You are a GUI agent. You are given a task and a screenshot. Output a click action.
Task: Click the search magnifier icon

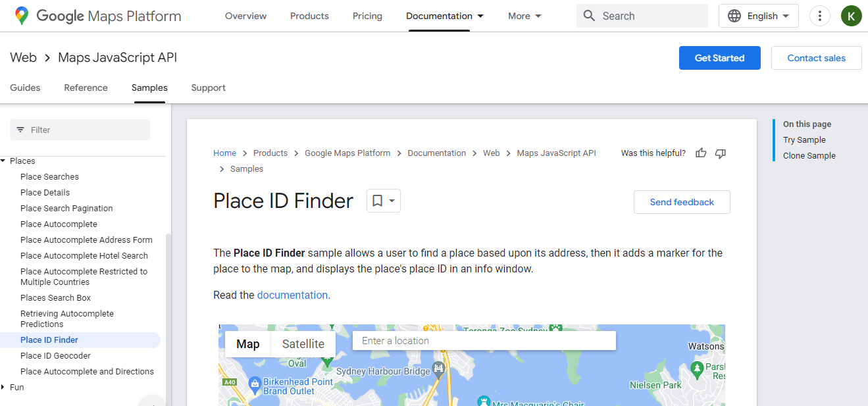pyautogui.click(x=589, y=16)
